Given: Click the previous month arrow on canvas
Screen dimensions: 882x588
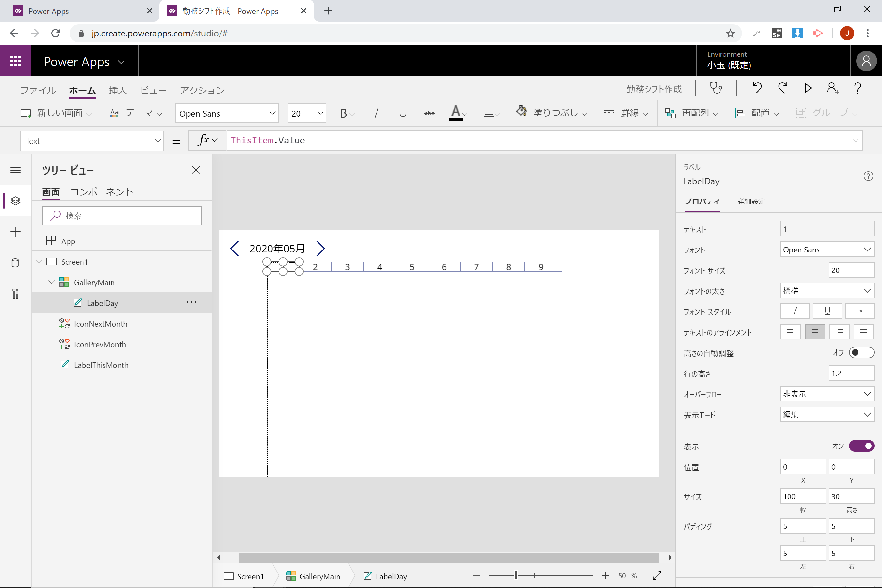Looking at the screenshot, I should [x=235, y=248].
